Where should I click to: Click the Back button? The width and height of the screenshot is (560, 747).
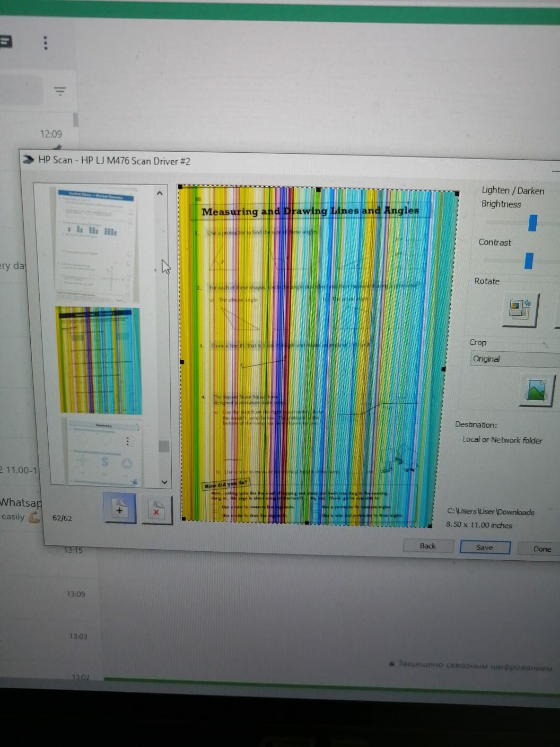point(427,545)
